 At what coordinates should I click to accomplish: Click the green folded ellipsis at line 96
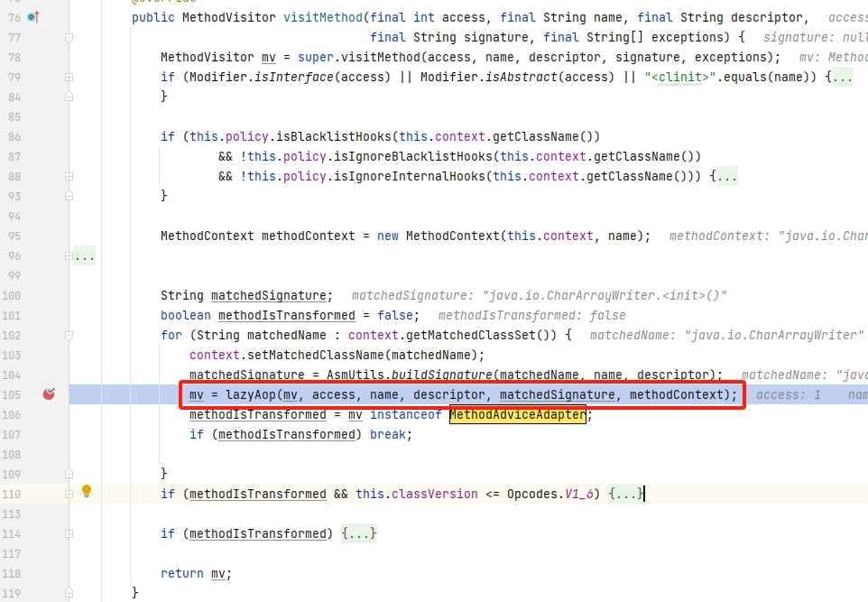click(85, 257)
